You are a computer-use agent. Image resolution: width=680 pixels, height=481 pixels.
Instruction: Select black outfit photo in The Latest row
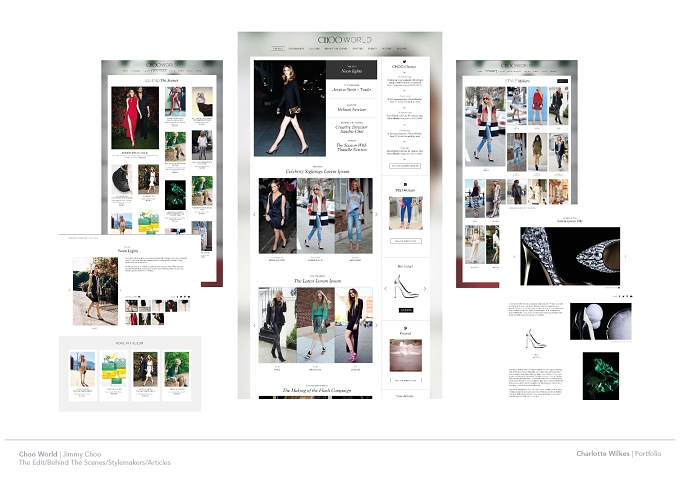278,325
